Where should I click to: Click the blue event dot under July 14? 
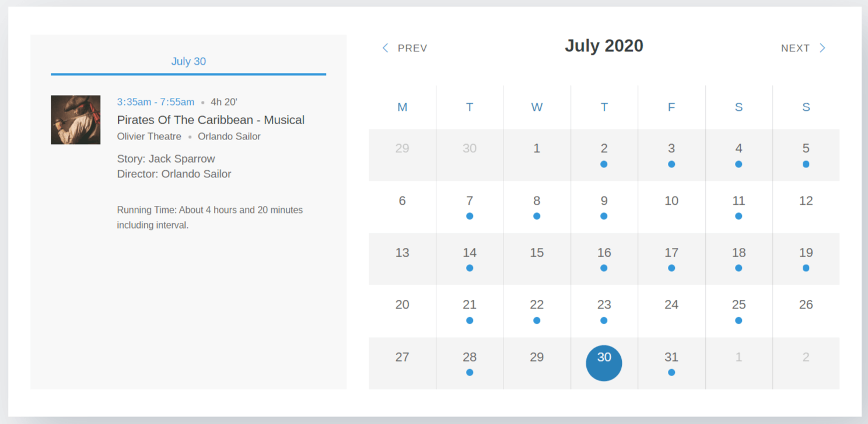[470, 268]
